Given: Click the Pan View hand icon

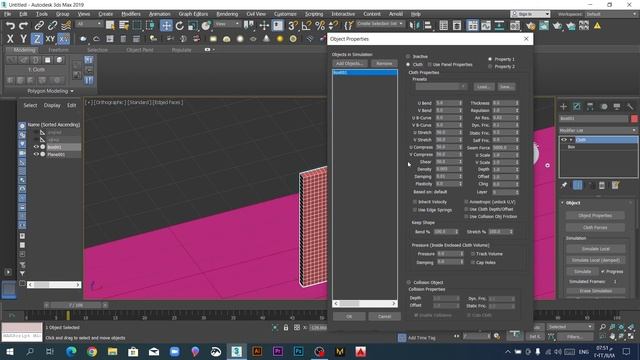Looking at the screenshot, I should point(612,336).
